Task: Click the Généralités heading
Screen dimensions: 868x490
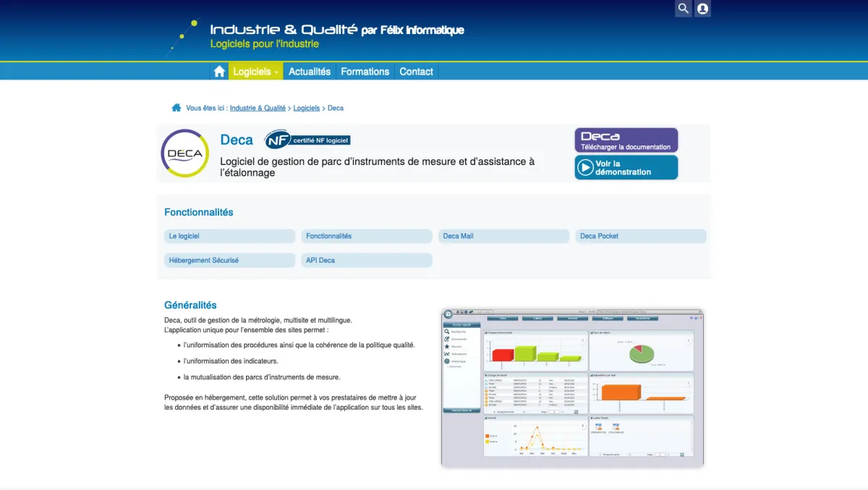Action: point(190,305)
